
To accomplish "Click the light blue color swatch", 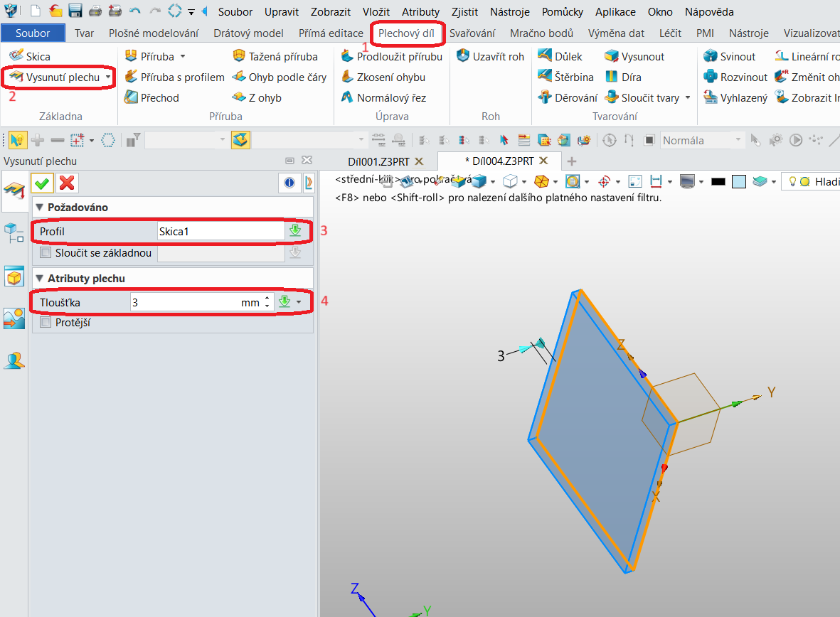I will (x=739, y=182).
